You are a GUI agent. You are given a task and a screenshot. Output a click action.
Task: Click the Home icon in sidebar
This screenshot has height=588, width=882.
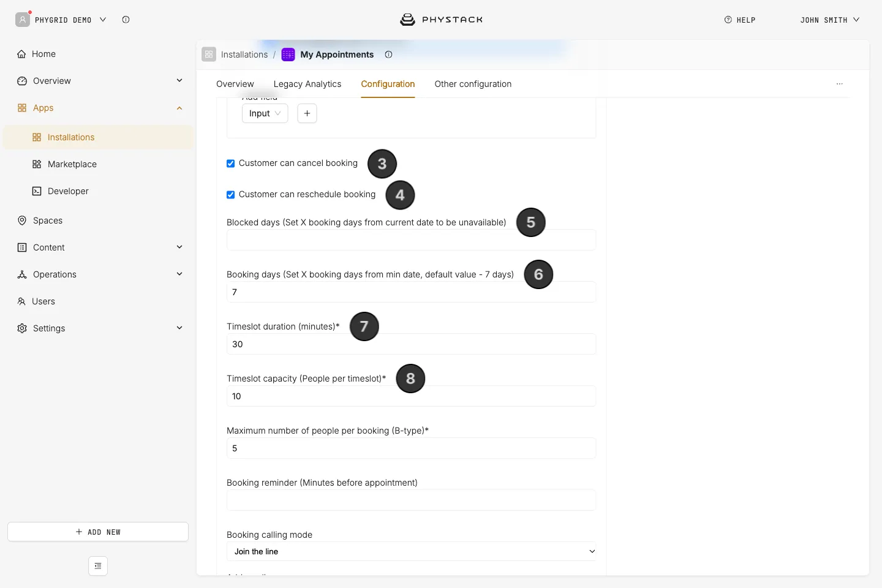21,54
